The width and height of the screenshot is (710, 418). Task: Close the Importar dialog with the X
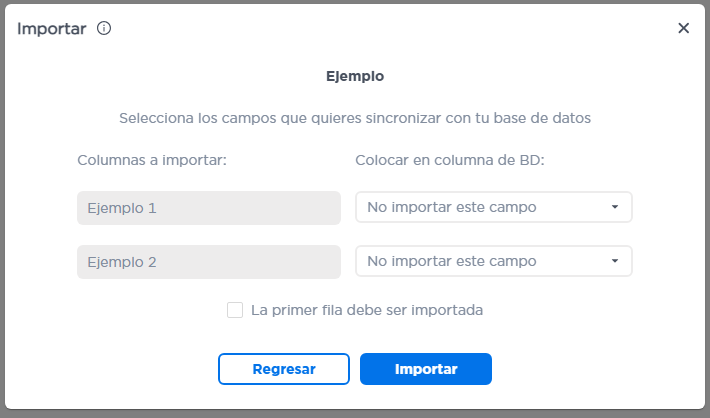(x=684, y=28)
